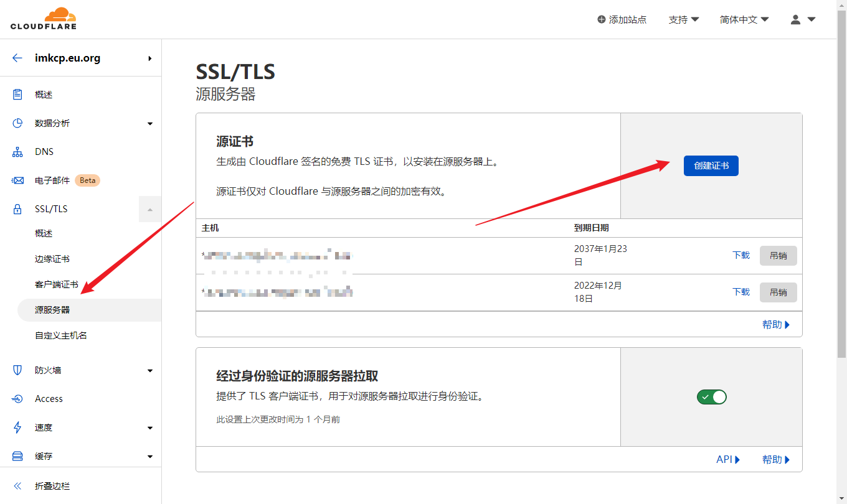This screenshot has width=847, height=504.
Task: Click the Access icon in sidebar
Action: (x=17, y=399)
